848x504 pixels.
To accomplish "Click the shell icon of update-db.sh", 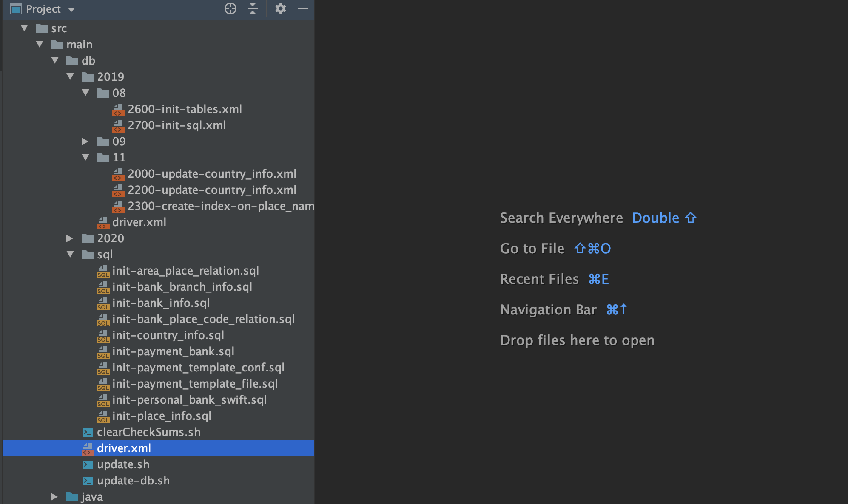I will 88,481.
